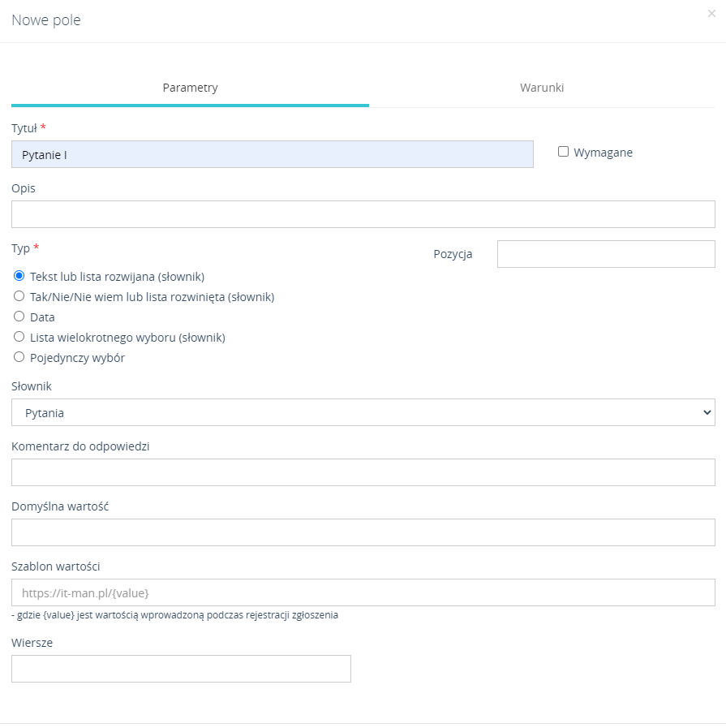
Task: Select the Wiersze input box
Action: coord(181,669)
